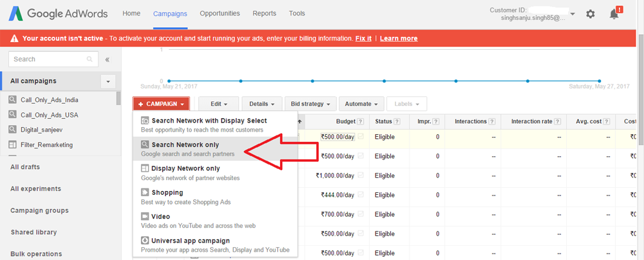
Task: Click the sort arrow in the table header
Action: [299, 121]
